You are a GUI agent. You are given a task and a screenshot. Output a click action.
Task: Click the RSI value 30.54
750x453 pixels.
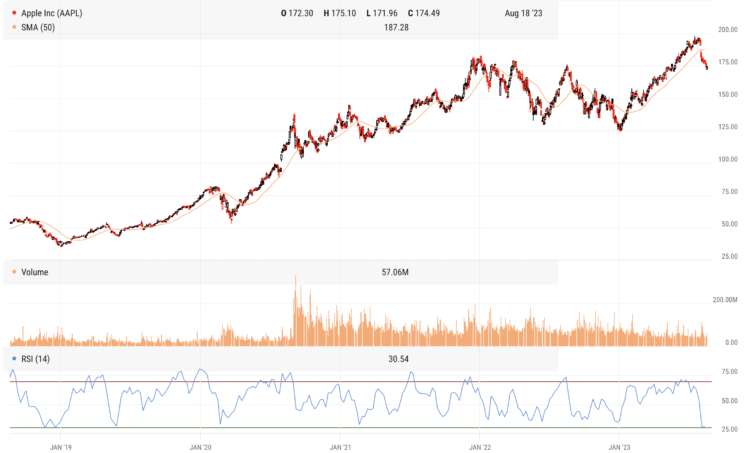(398, 359)
